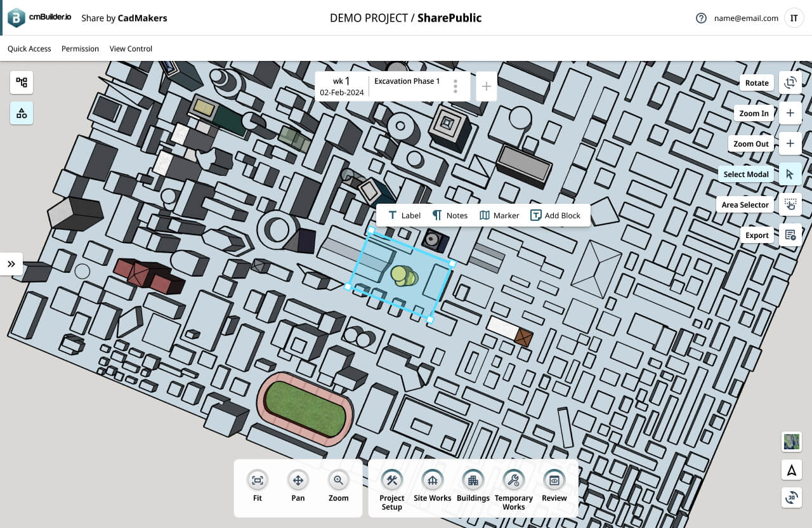
Task: Add a new phase with plus button
Action: (x=486, y=86)
